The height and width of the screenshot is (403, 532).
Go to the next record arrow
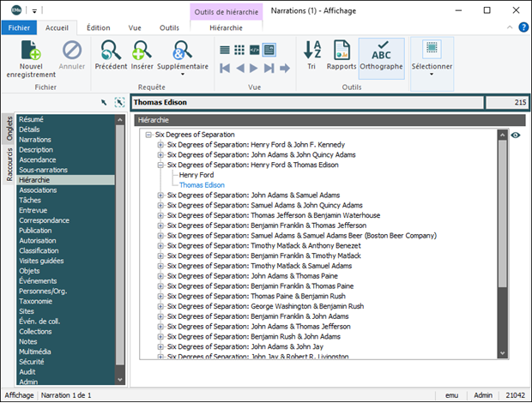click(x=255, y=68)
